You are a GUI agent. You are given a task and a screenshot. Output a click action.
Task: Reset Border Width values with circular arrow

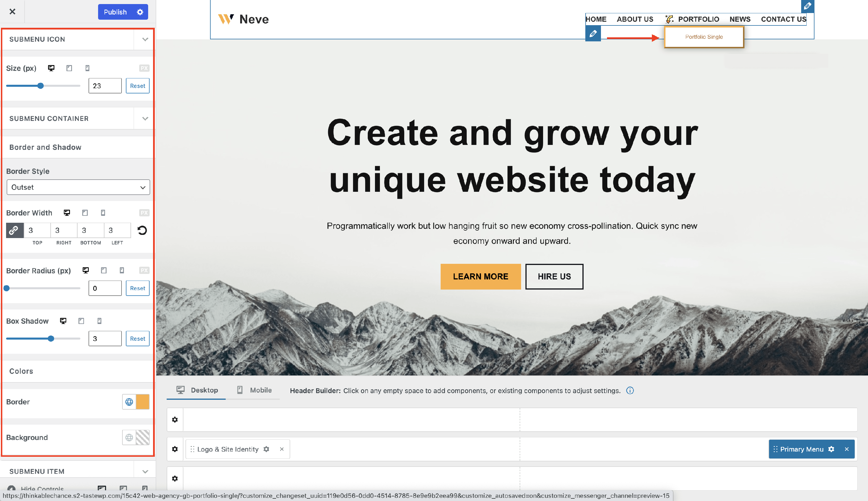tap(142, 231)
